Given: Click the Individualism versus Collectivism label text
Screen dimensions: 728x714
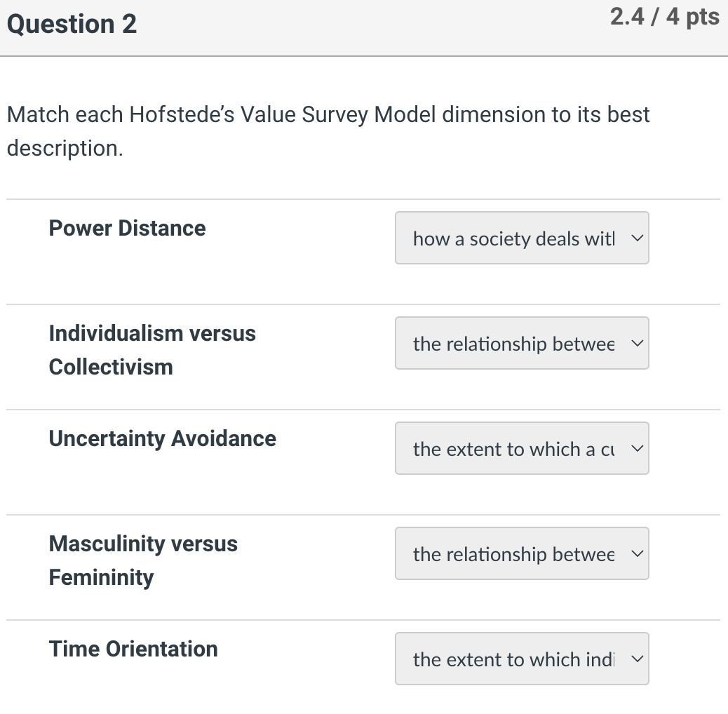Looking at the screenshot, I should click(x=151, y=349).
